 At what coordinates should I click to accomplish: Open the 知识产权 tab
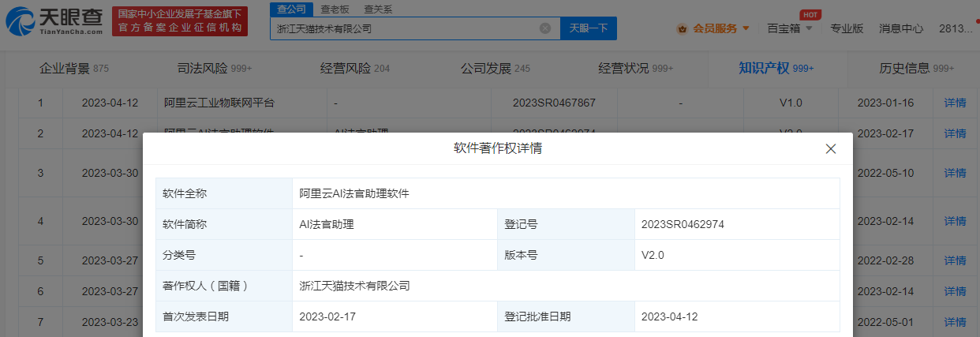776,69
